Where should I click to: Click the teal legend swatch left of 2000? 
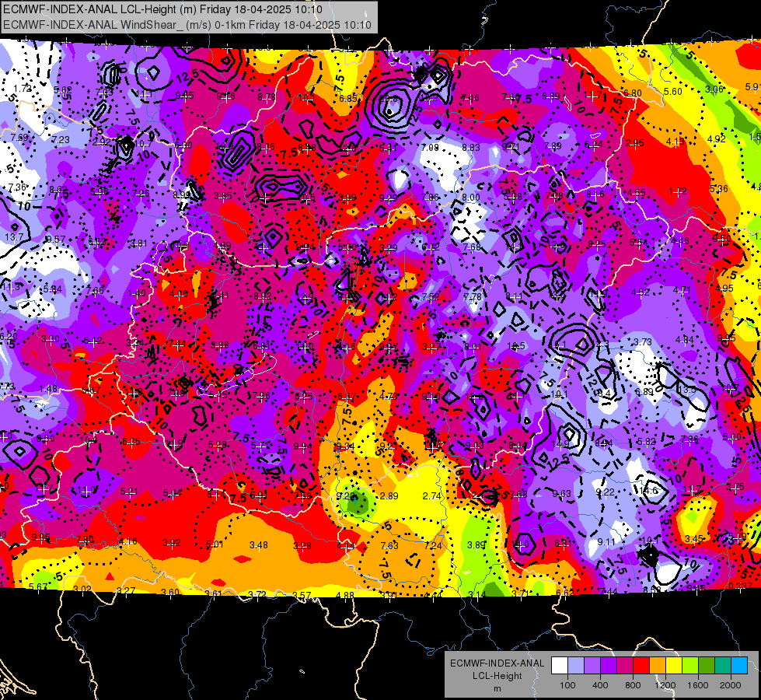click(x=723, y=666)
